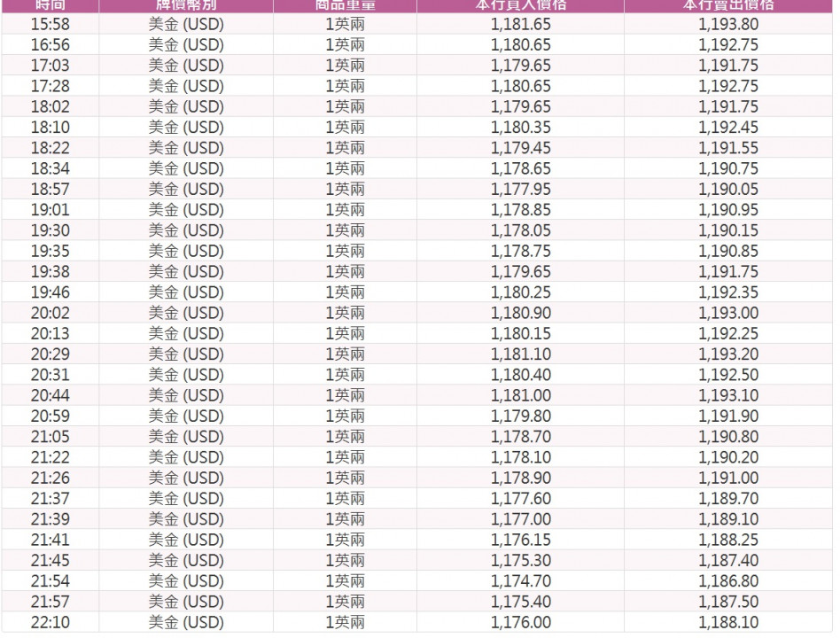The image size is (840, 638).
Task: Click the 時間 column header
Action: (51, 5)
